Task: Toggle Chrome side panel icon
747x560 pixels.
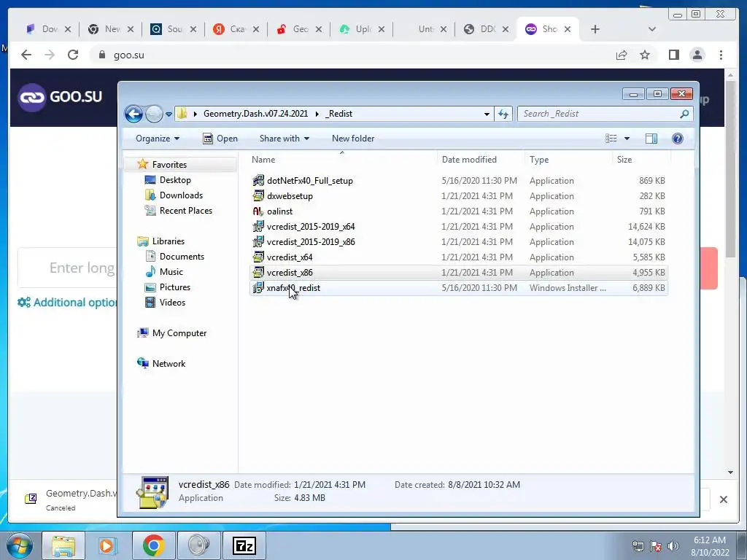Action: pos(673,55)
